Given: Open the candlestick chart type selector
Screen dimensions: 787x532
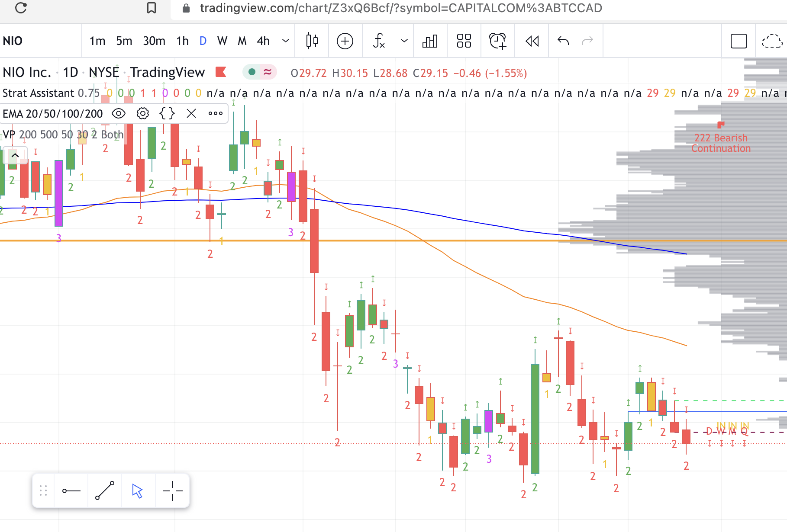Looking at the screenshot, I should pos(312,41).
